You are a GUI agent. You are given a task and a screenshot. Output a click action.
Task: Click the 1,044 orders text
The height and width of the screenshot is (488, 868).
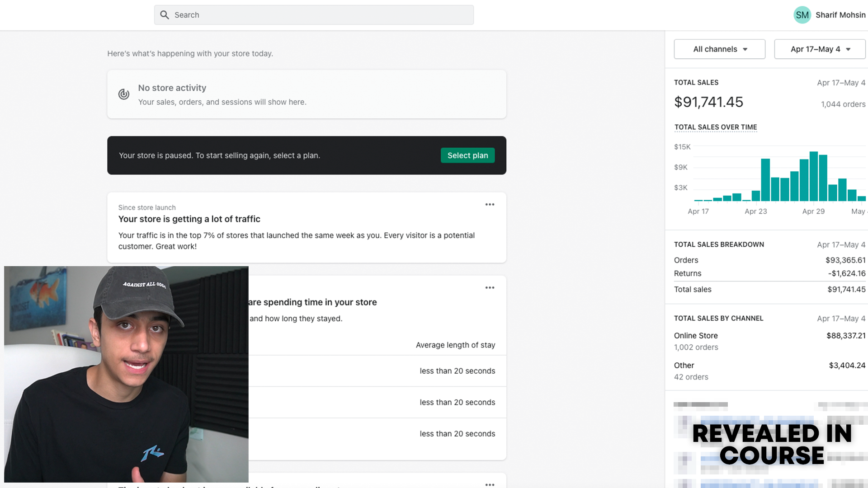point(843,104)
